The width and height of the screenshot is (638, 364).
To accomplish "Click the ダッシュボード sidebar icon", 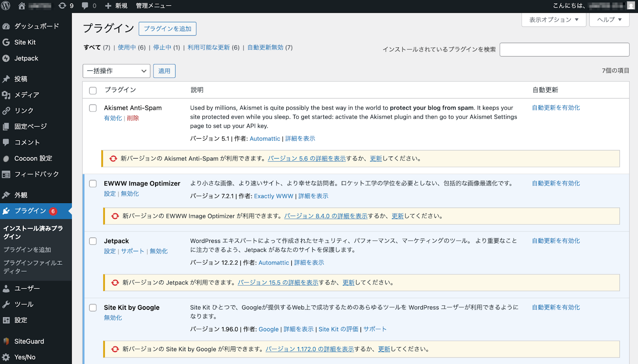I will point(6,26).
